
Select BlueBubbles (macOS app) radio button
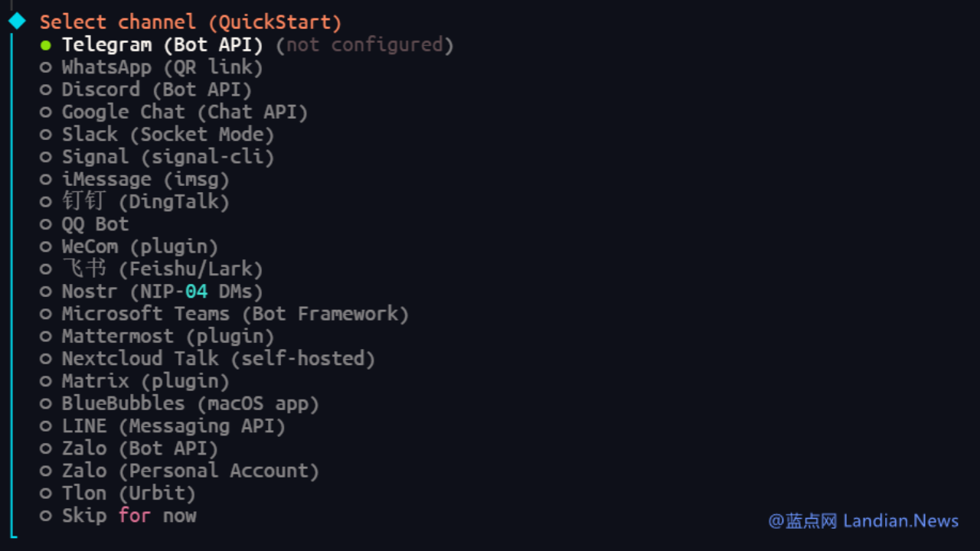[46, 403]
